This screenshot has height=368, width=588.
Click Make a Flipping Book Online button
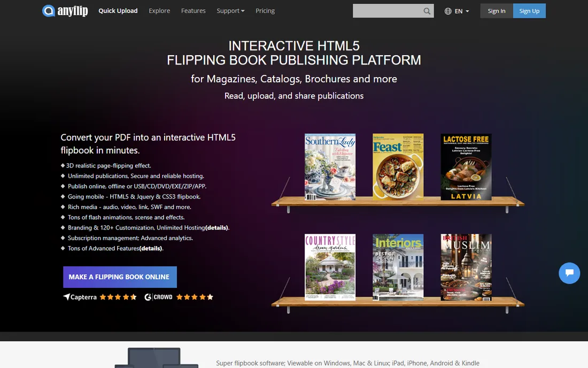120,277
